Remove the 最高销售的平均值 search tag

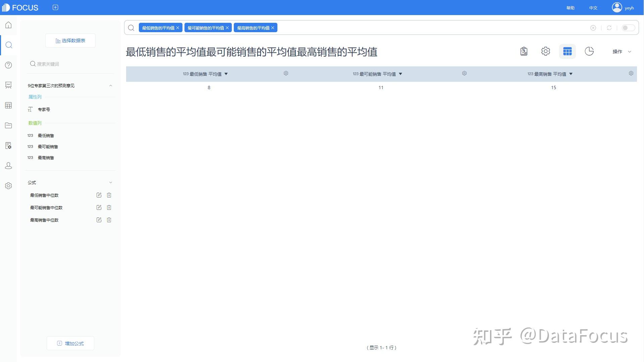[273, 28]
